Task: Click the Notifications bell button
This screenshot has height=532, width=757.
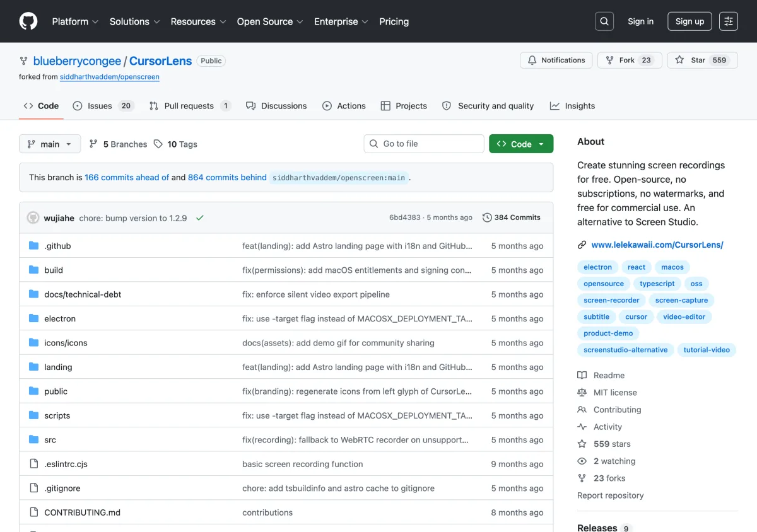Action: tap(556, 61)
